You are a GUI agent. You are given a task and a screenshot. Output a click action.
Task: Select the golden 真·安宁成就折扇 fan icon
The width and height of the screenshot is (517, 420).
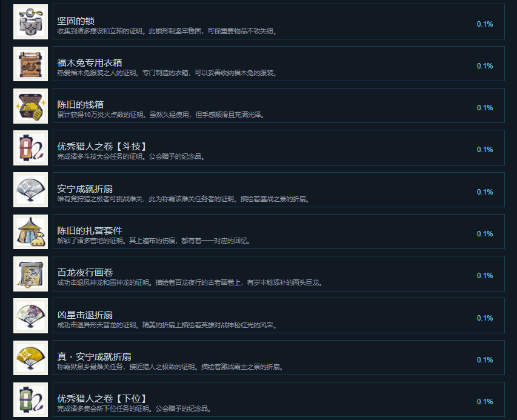point(31,358)
